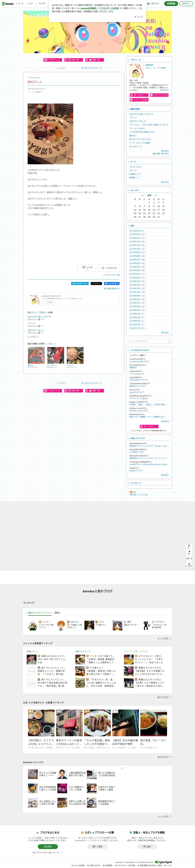Click the floating 次へ arrow button

tap(189, 546)
